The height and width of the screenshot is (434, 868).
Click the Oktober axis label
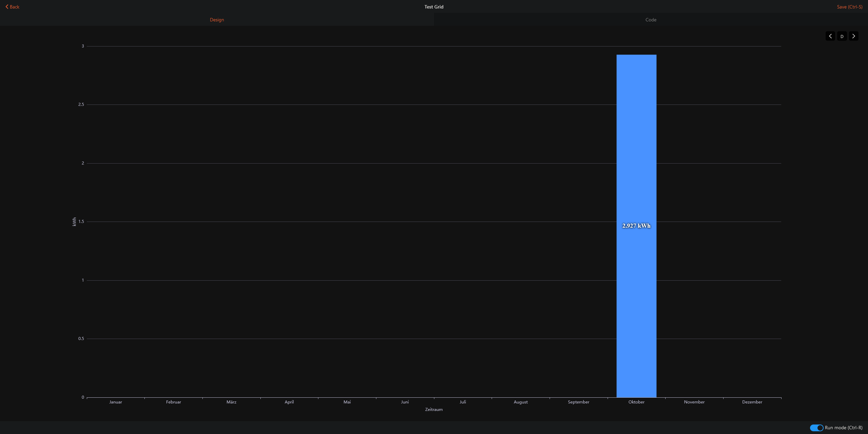pos(636,402)
